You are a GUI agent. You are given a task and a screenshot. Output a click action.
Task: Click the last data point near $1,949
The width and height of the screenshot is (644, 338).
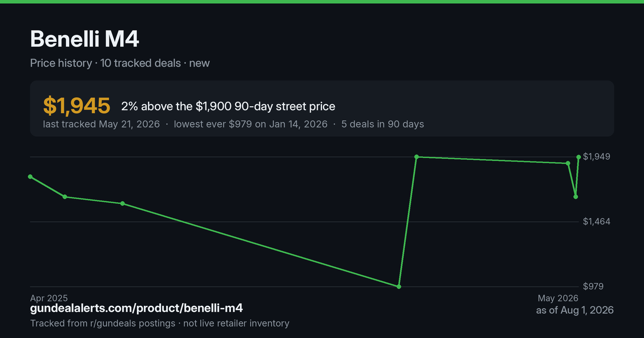point(579,157)
